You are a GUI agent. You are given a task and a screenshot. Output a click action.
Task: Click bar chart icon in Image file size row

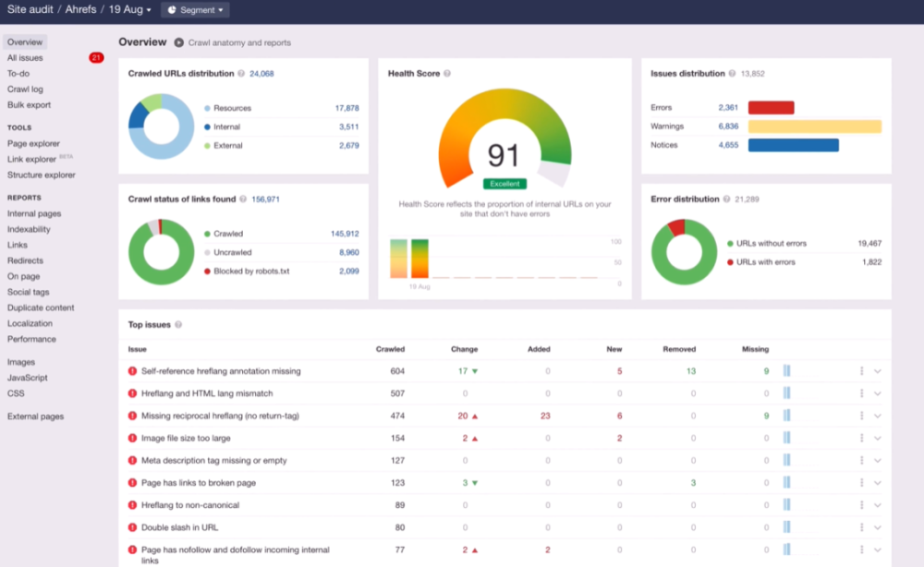tap(787, 439)
